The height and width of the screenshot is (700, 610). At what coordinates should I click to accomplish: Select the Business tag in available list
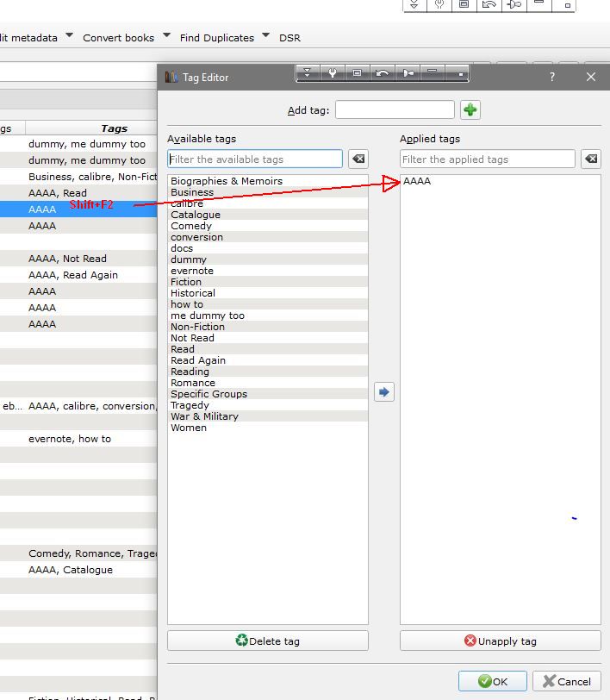coord(268,192)
